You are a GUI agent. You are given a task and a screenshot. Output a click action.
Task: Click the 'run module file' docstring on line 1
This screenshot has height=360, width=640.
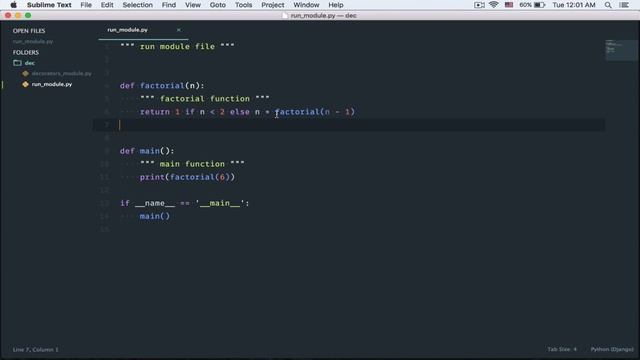[177, 47]
